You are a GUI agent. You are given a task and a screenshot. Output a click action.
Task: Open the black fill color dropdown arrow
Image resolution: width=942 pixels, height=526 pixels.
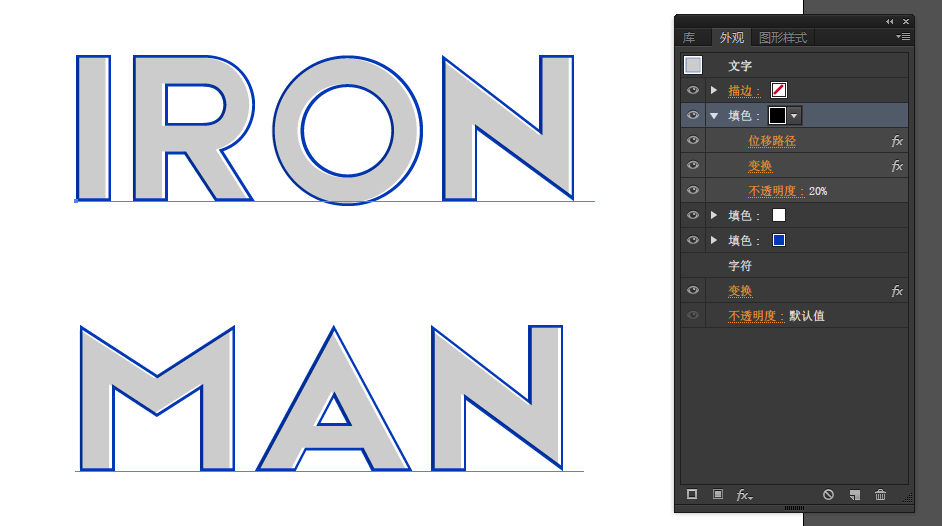(x=794, y=115)
